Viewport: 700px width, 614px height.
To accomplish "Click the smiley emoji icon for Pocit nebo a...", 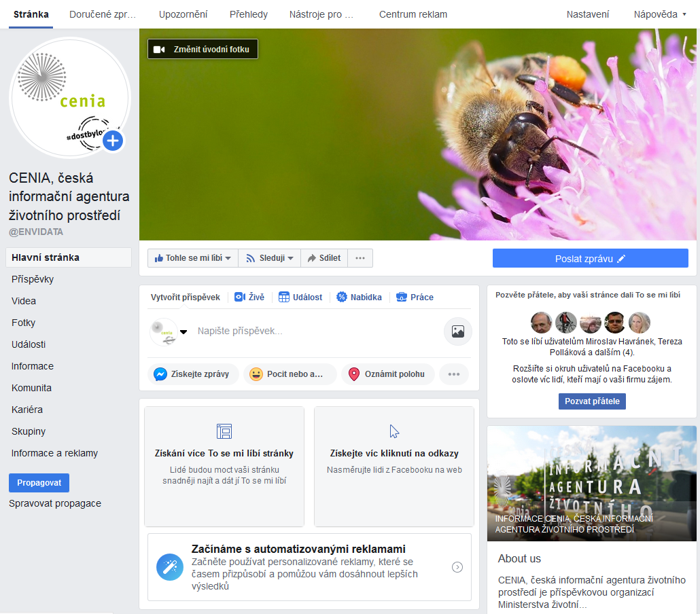I will [256, 374].
